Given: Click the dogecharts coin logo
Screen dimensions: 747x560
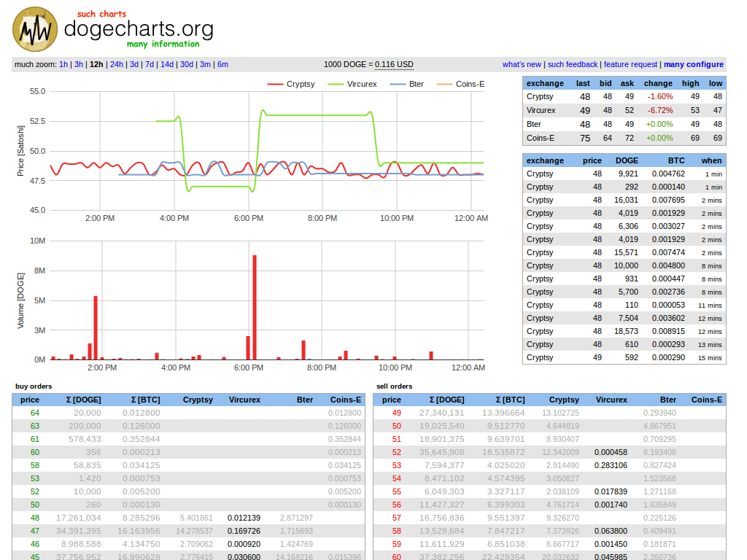Looking at the screenshot, I should click(x=35, y=29).
